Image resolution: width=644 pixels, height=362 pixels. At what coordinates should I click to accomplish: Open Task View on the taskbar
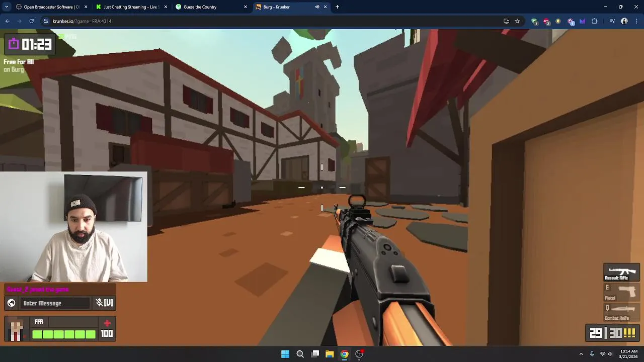(x=315, y=354)
